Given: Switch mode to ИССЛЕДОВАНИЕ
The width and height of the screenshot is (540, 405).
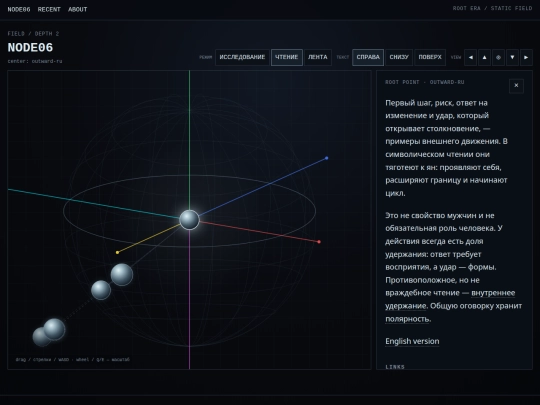Looking at the screenshot, I should pyautogui.click(x=242, y=58).
